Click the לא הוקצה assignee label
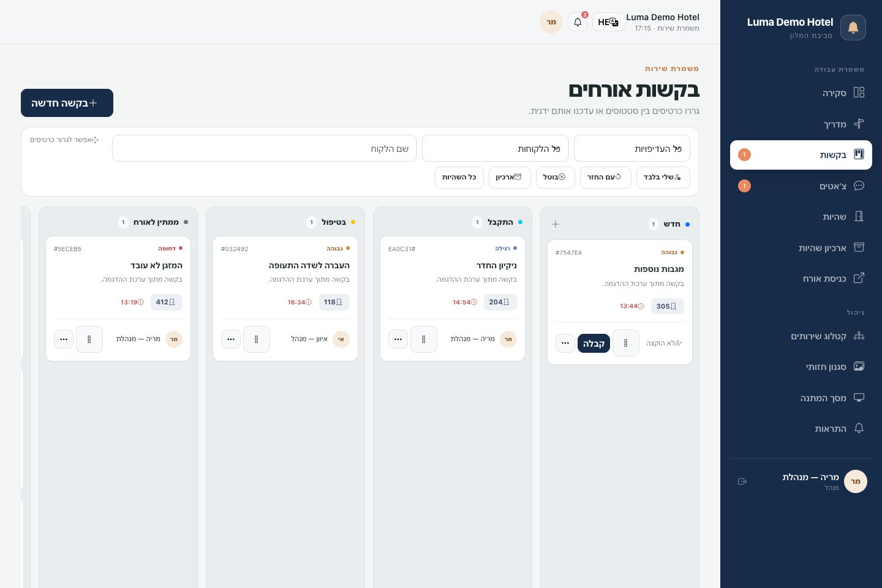This screenshot has height=588, width=882. (664, 343)
